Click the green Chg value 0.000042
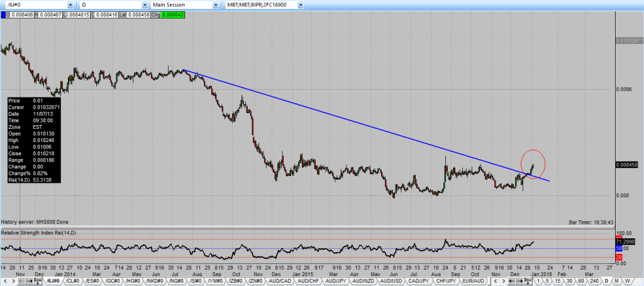This screenshot has height=286, width=644. pos(174,15)
